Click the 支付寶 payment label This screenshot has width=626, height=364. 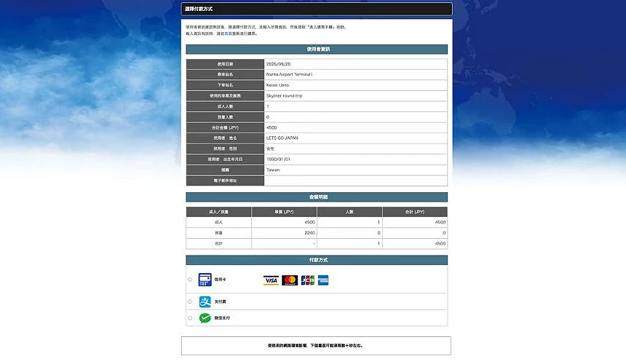pos(221,301)
